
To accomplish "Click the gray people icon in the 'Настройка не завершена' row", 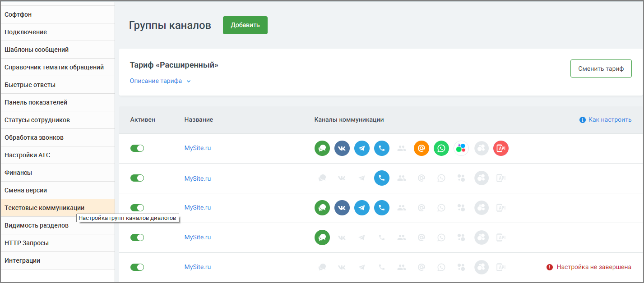I will click(x=402, y=267).
